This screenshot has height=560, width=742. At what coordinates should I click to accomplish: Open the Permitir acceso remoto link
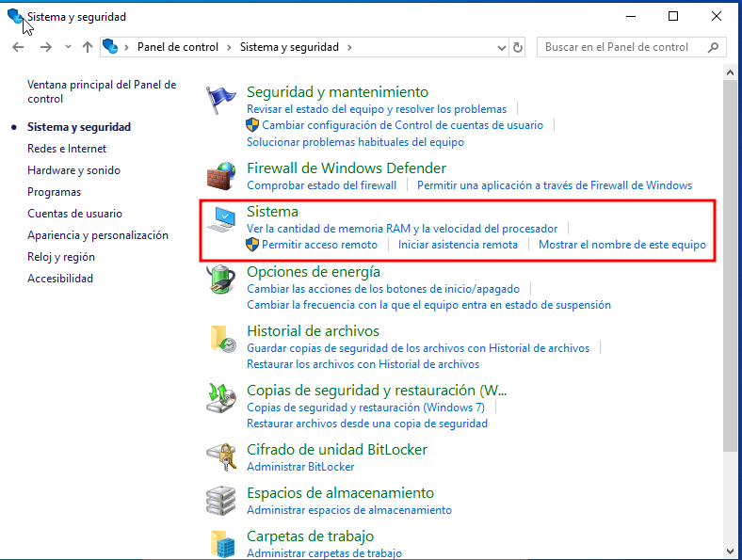[x=319, y=245]
